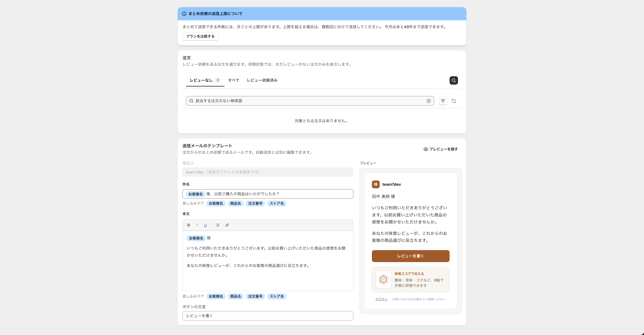Click the disabled 差出人 sender field
Screen dimensions: 644x335
(x=268, y=172)
